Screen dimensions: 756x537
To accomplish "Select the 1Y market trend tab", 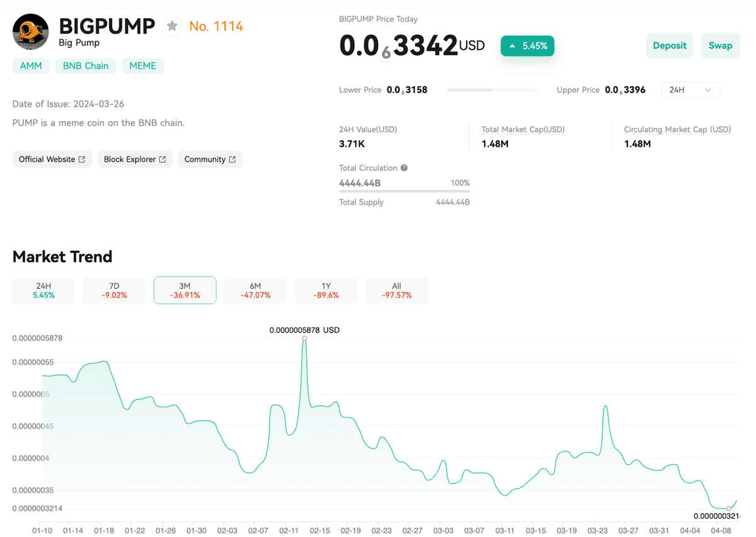I will point(326,290).
